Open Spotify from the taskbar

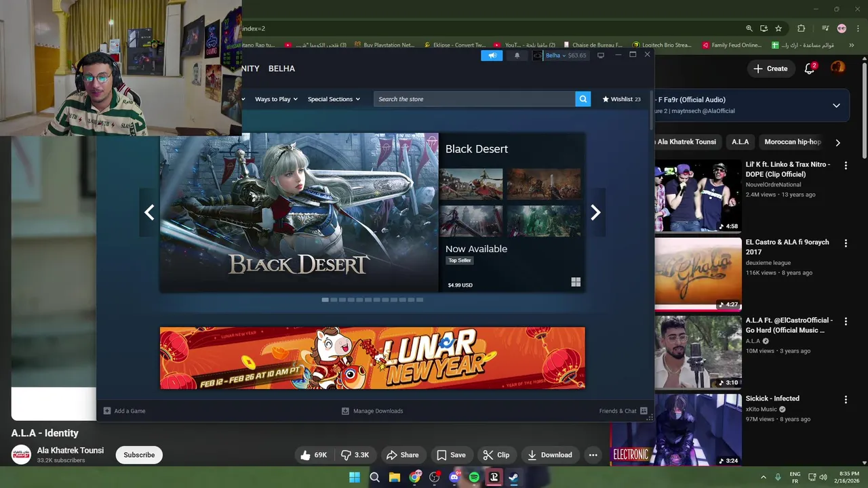point(474,477)
